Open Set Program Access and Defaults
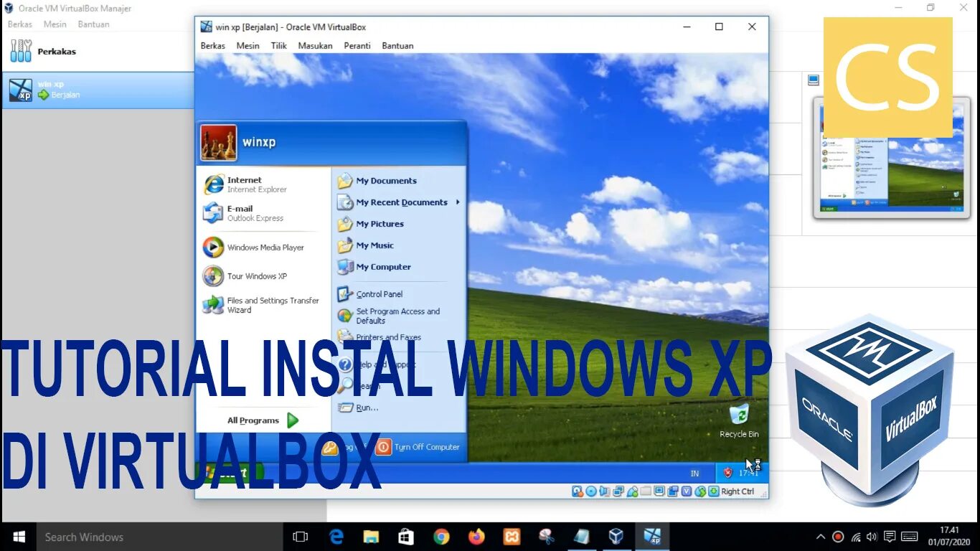 tap(389, 316)
